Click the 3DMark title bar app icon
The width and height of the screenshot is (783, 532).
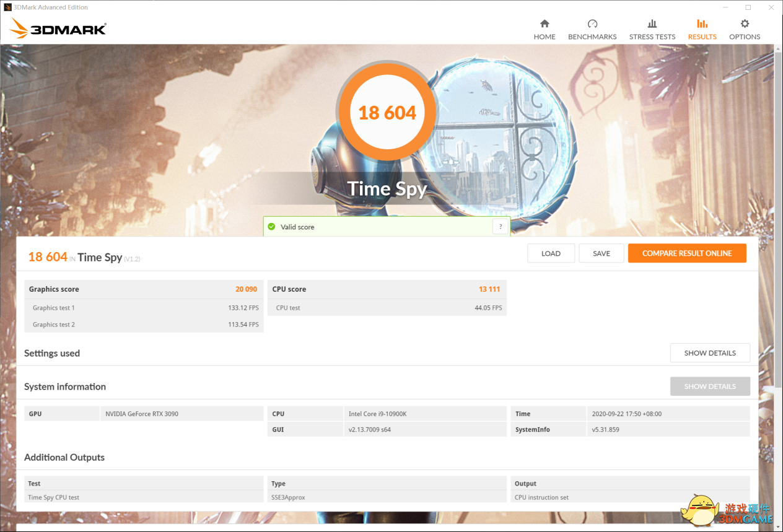(7, 7)
